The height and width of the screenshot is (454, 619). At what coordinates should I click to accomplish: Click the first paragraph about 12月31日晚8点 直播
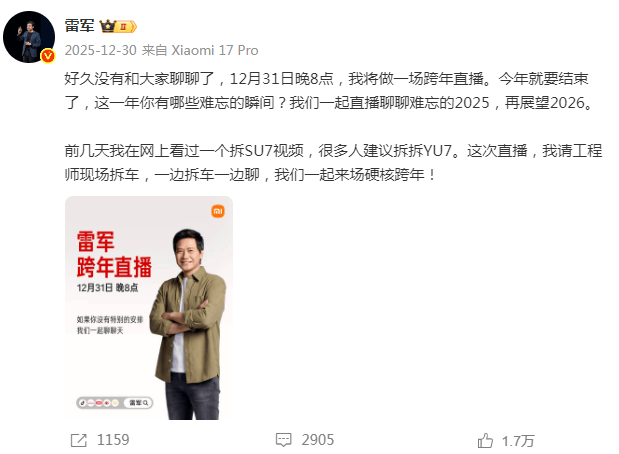tap(330, 91)
